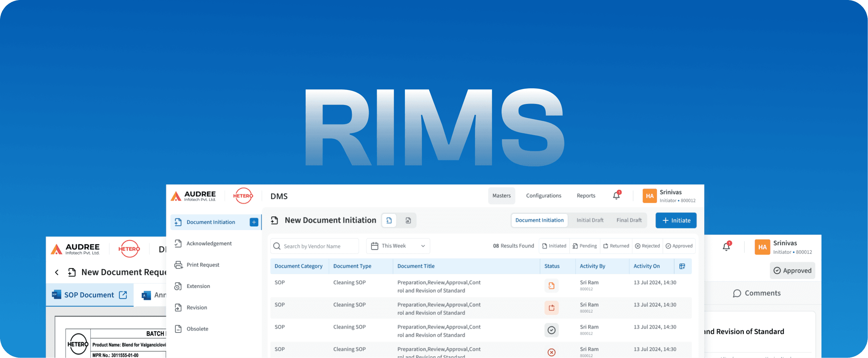Click the Activity On column header
The image size is (868, 358).
647,266
